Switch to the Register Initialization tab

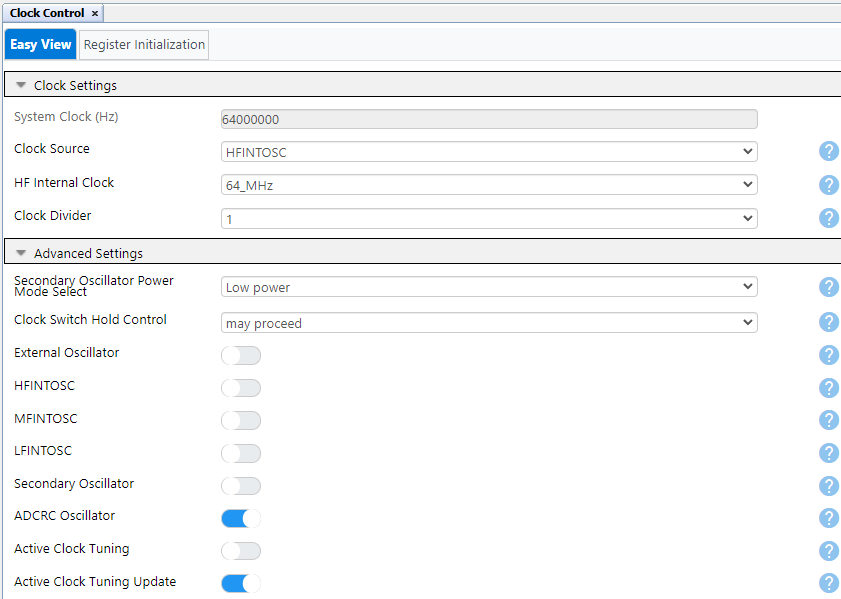pyautogui.click(x=143, y=44)
